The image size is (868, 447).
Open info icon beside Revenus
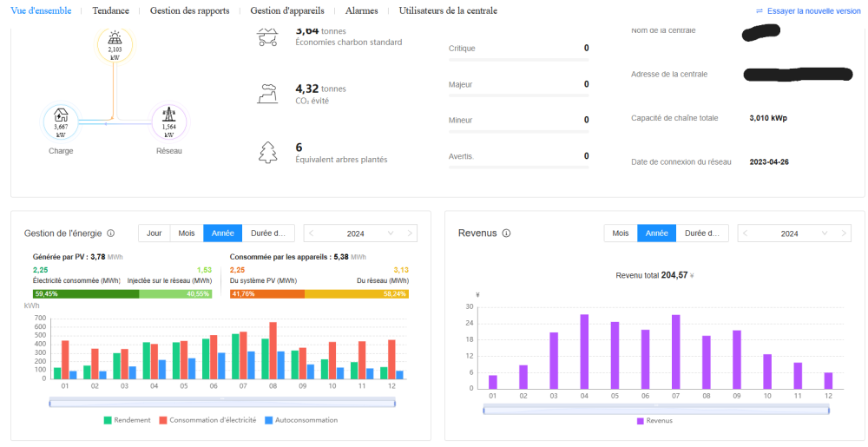pyautogui.click(x=506, y=233)
